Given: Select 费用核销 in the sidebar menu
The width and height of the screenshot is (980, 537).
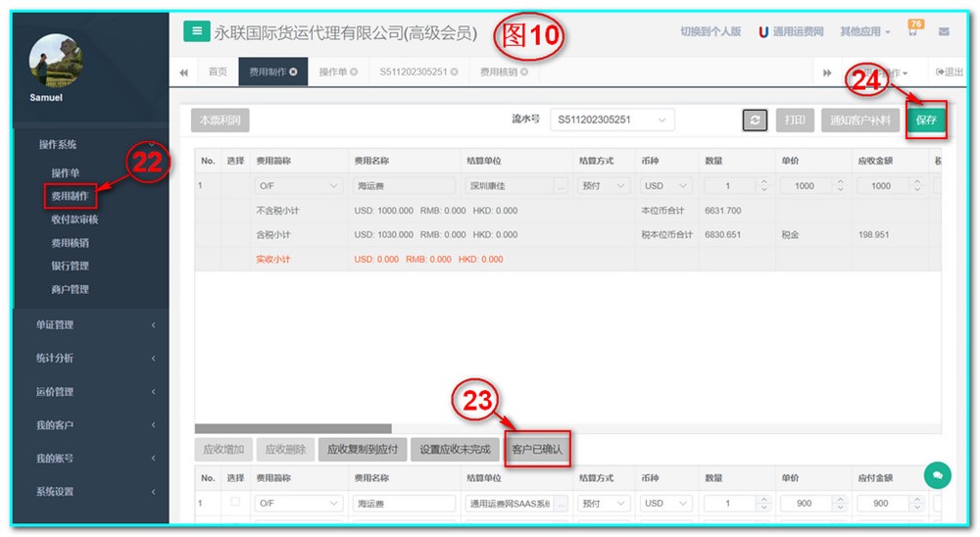Looking at the screenshot, I should [70, 243].
